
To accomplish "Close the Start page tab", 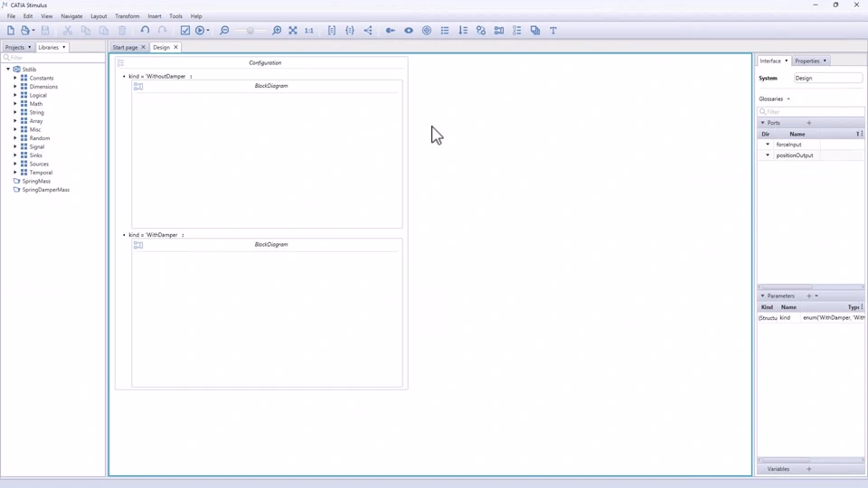I will coord(144,48).
